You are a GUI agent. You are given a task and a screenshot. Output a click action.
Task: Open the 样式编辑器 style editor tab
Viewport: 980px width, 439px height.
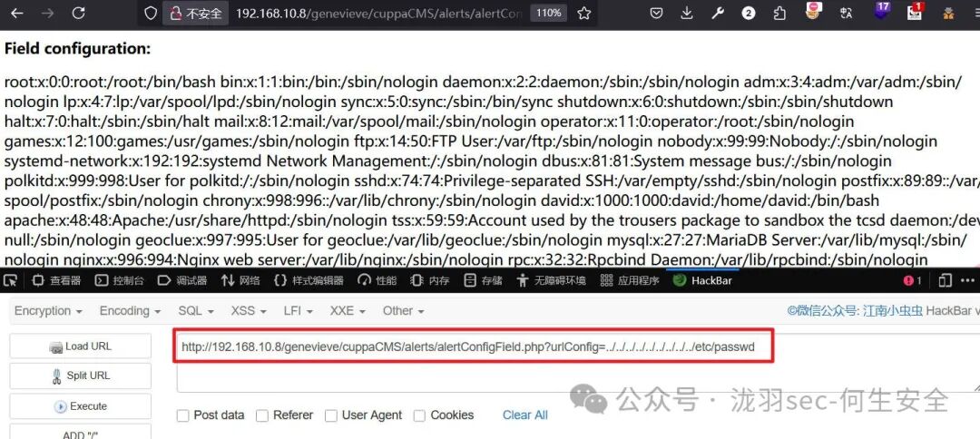coord(309,280)
